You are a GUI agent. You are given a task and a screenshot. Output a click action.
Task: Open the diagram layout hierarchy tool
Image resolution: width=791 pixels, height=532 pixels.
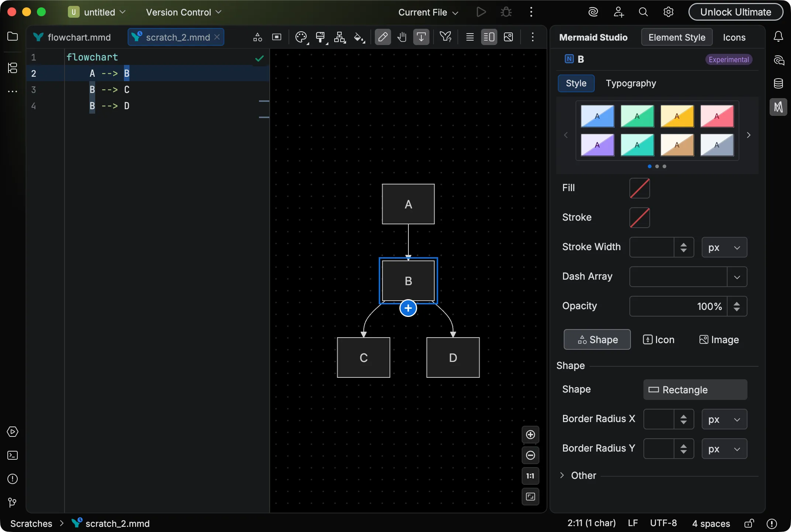click(x=340, y=37)
